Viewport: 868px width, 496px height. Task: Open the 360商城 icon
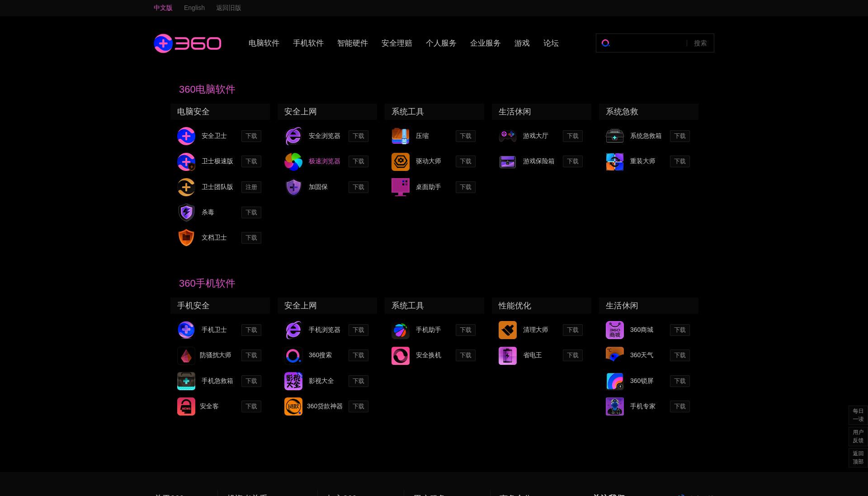(615, 330)
